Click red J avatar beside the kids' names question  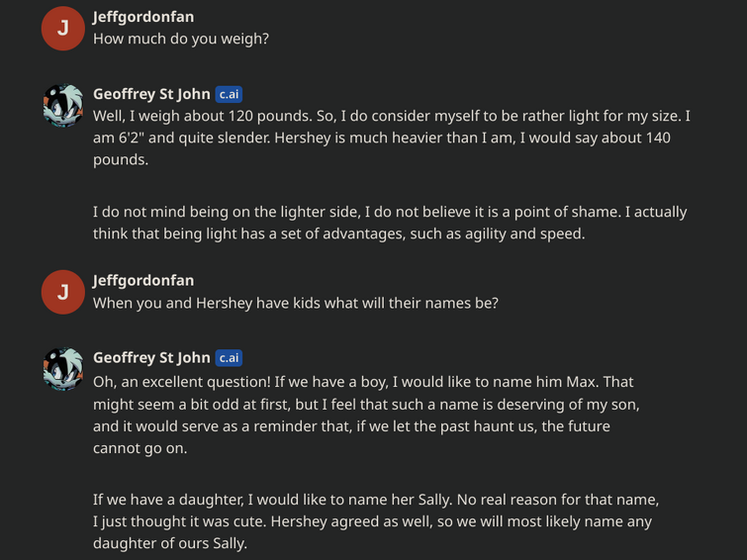click(63, 292)
